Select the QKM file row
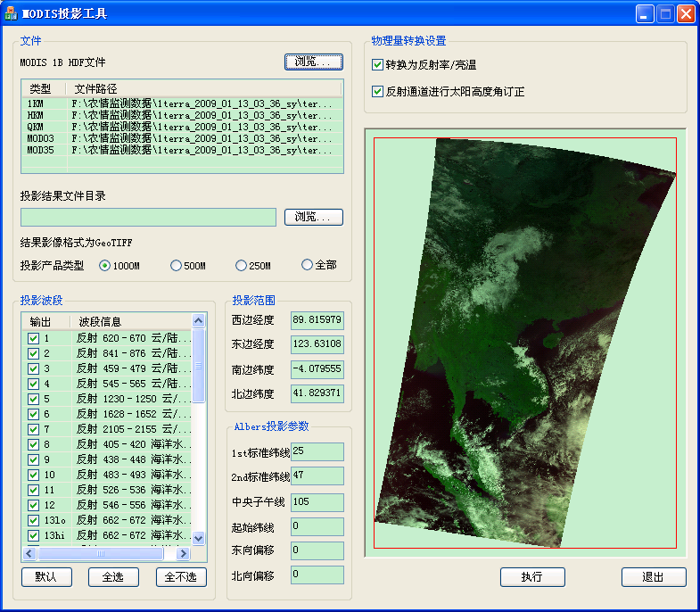Viewport: 700px width, 612px height. pyautogui.click(x=182, y=127)
